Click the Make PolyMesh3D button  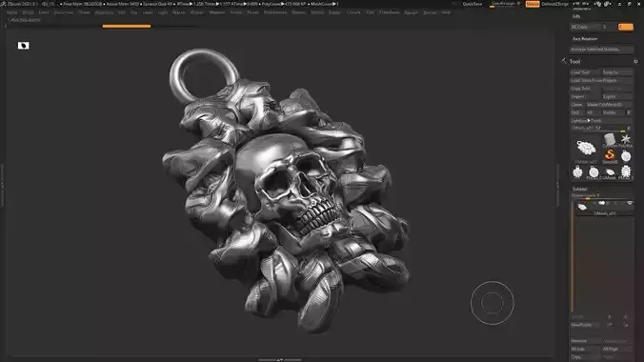[x=609, y=105]
